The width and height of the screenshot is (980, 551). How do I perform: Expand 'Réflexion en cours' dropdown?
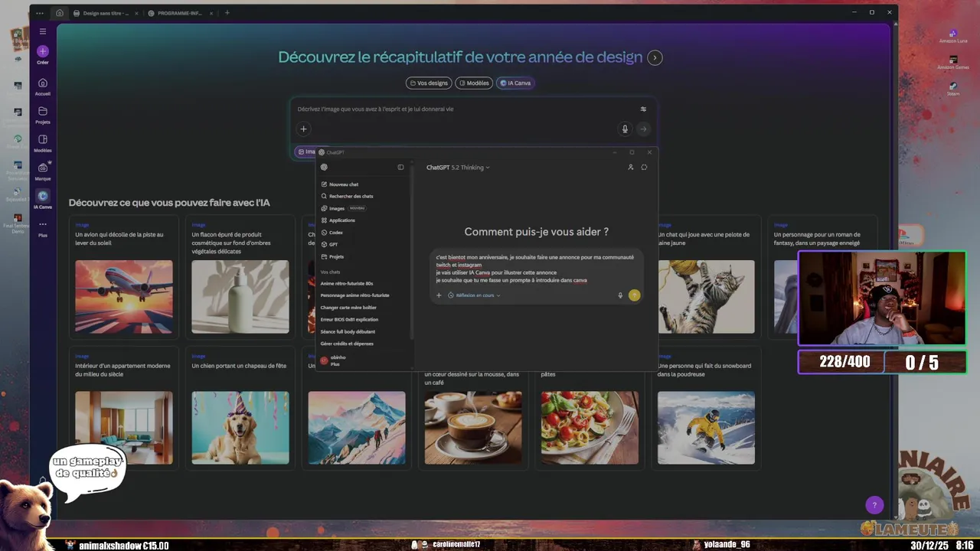coord(474,295)
